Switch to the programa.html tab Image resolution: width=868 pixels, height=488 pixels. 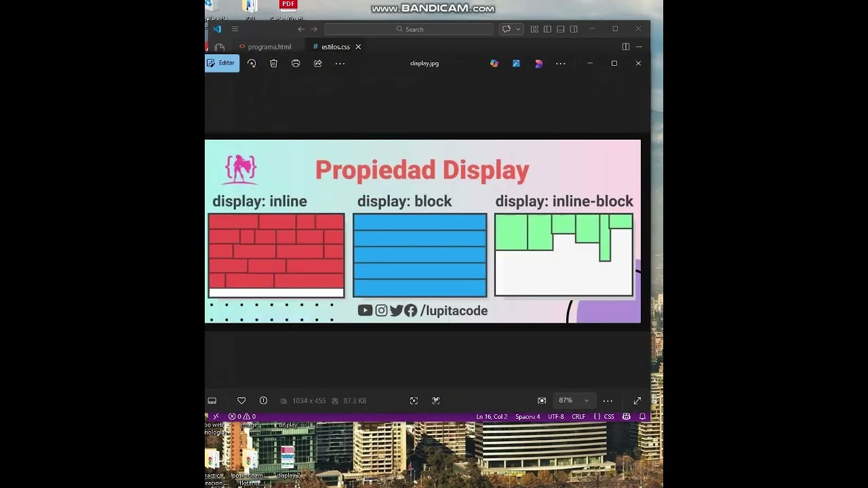265,47
